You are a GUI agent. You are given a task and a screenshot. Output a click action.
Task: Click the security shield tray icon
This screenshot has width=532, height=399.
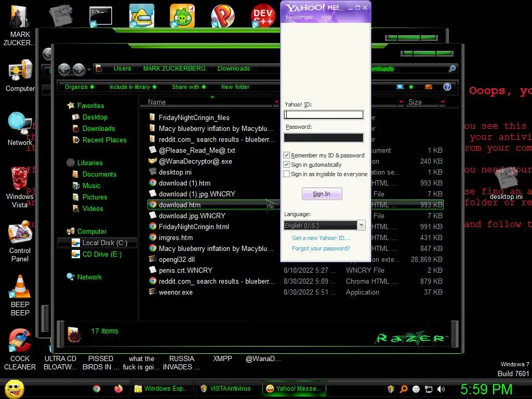[x=391, y=389]
